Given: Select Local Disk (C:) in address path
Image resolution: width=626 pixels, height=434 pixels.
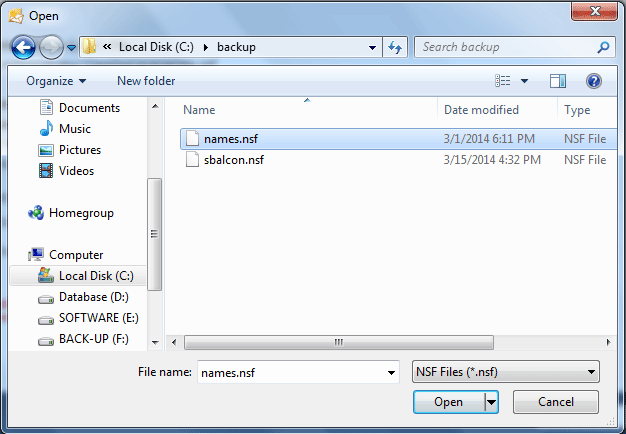Looking at the screenshot, I should coord(156,47).
